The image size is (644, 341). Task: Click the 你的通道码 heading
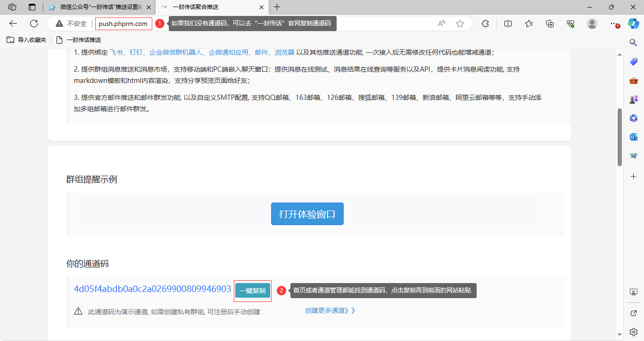87,264
